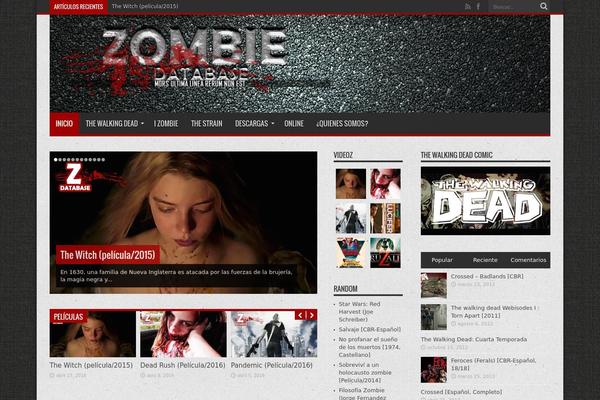Open Salvaje [CBR-Español] random link

(x=370, y=329)
